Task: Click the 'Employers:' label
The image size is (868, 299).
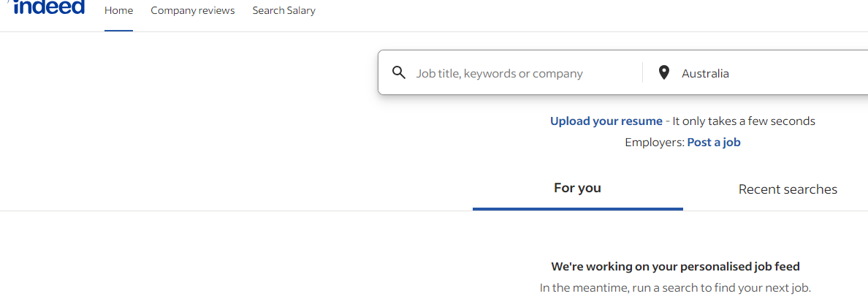Action: 655,143
